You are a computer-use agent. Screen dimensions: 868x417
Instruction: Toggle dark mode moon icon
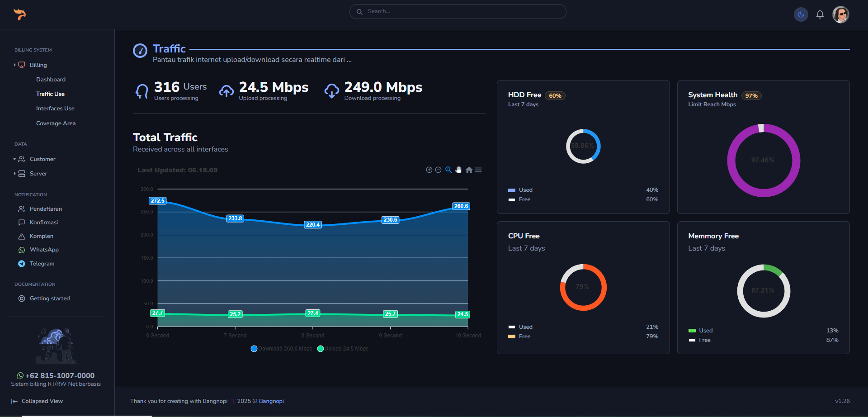801,14
